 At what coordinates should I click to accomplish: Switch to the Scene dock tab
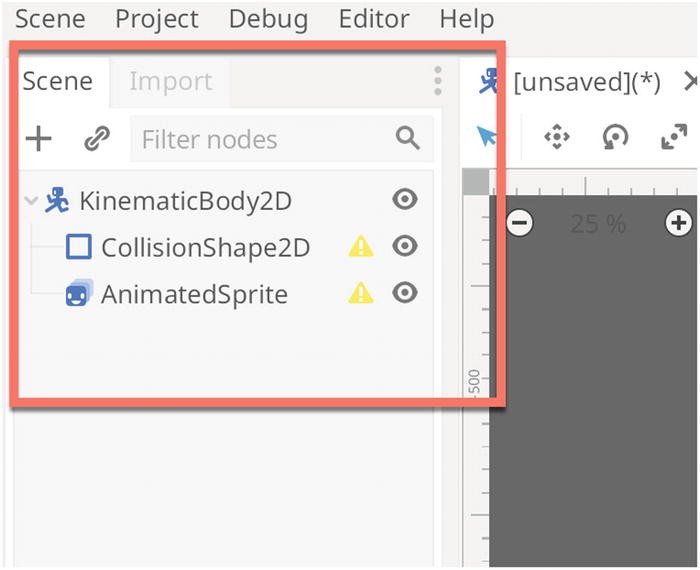[58, 82]
